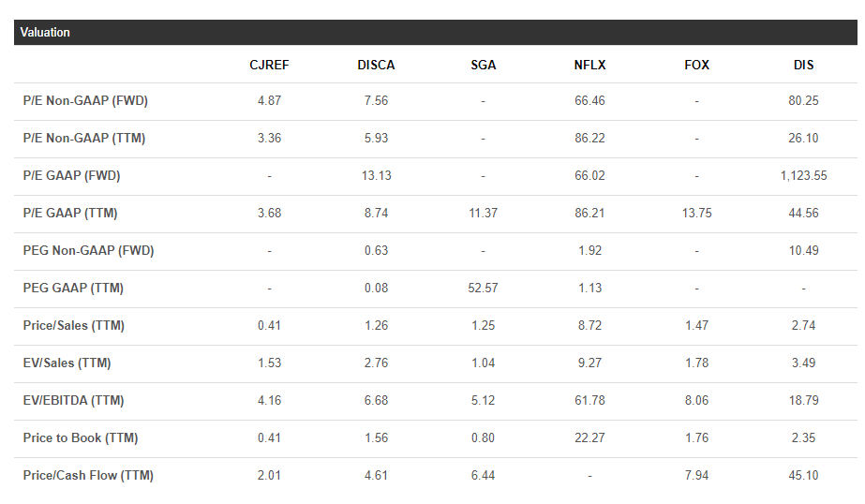Screen dimensions: 865x504
Task: Select the PEG Non-GAAP (FWD) row label
Action: 89,251
